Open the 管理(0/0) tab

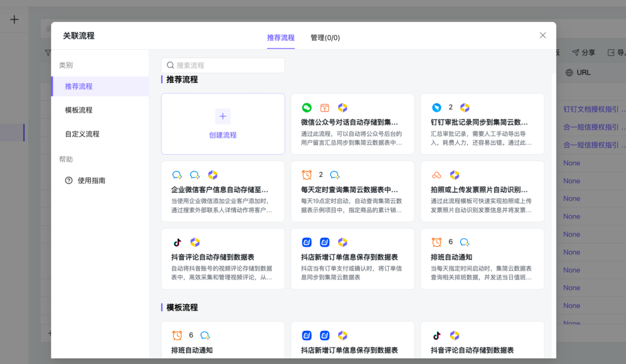[325, 38]
